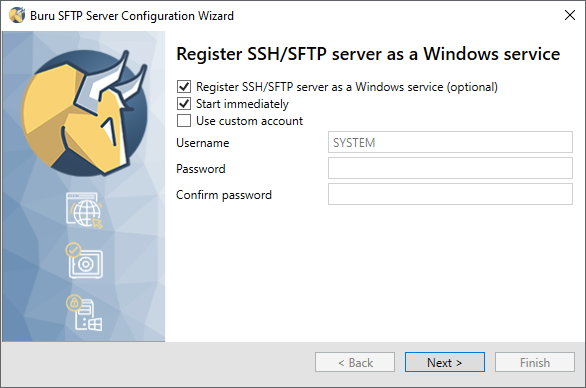Focus the Confirm password input field

(x=450, y=194)
